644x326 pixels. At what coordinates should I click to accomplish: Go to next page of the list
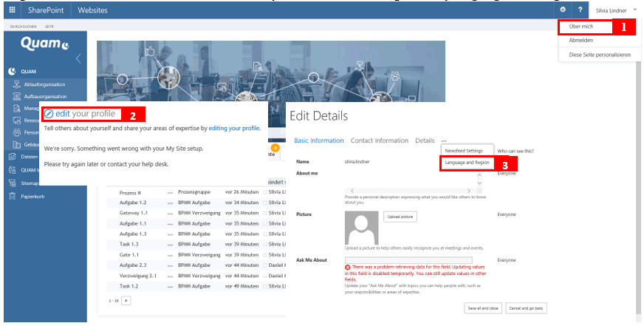click(x=126, y=301)
